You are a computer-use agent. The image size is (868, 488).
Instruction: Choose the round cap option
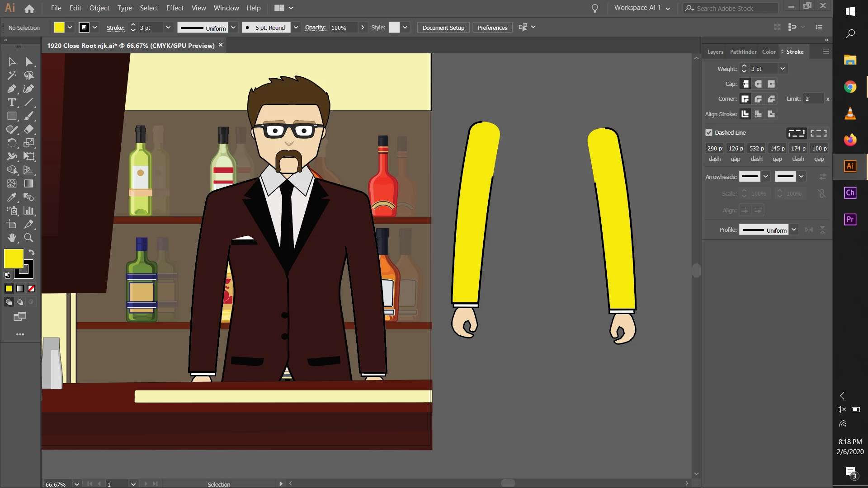click(x=759, y=84)
